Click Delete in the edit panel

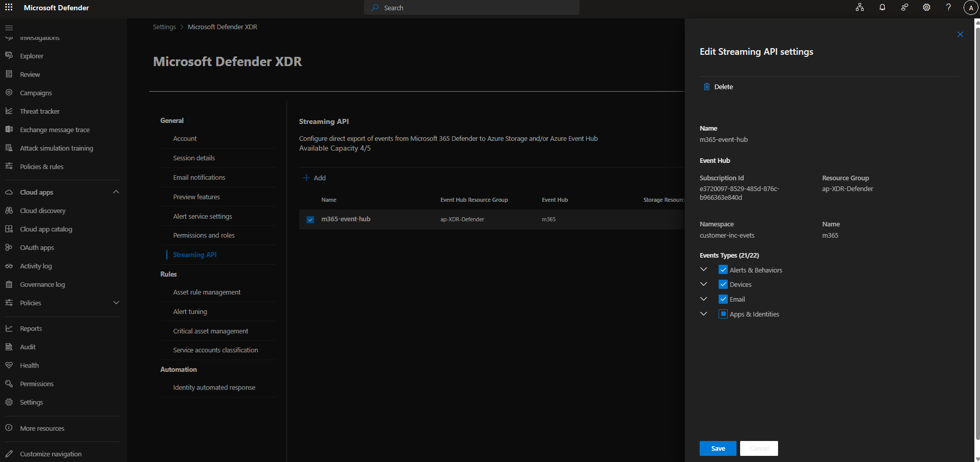point(718,87)
